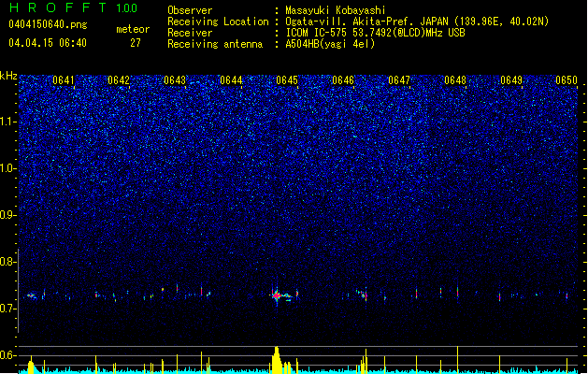Screen dimensions: 588x374
Task: Click the tallest yellow peak in the bottom intensity graph
Action: [x=277, y=360]
